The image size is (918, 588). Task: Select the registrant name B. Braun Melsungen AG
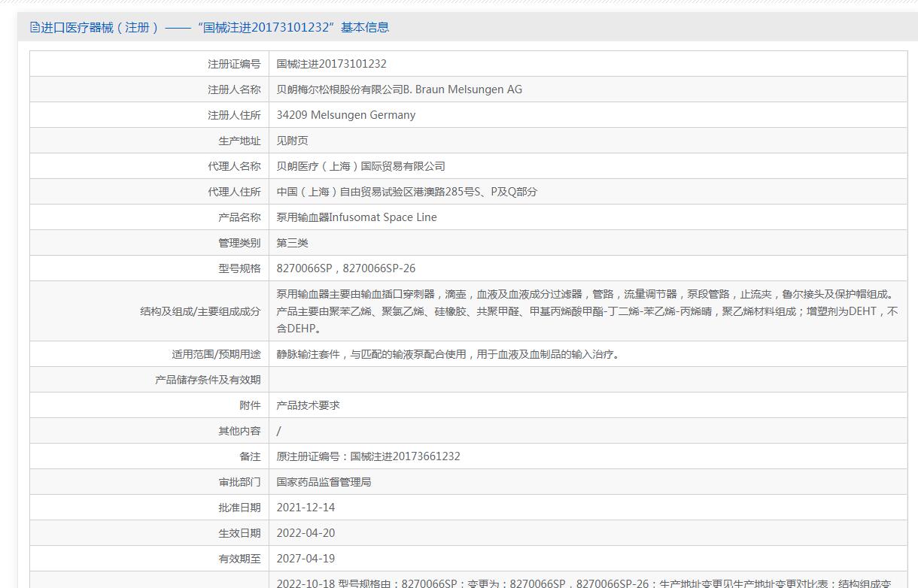click(x=399, y=89)
